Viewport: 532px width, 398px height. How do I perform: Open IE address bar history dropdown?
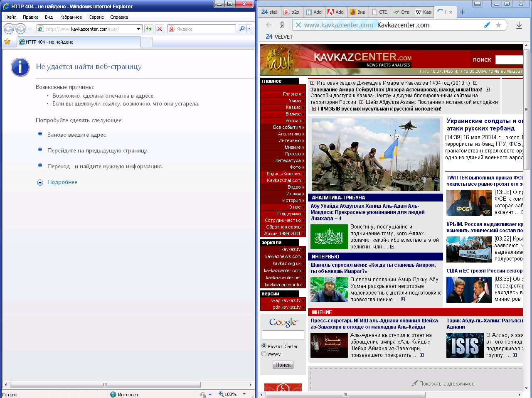pos(139,29)
